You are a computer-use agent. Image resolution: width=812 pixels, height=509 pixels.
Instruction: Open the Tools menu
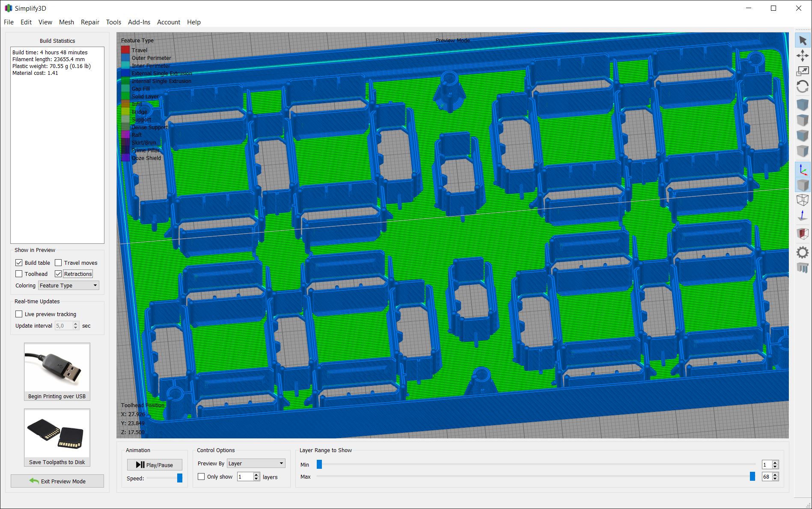tap(113, 22)
